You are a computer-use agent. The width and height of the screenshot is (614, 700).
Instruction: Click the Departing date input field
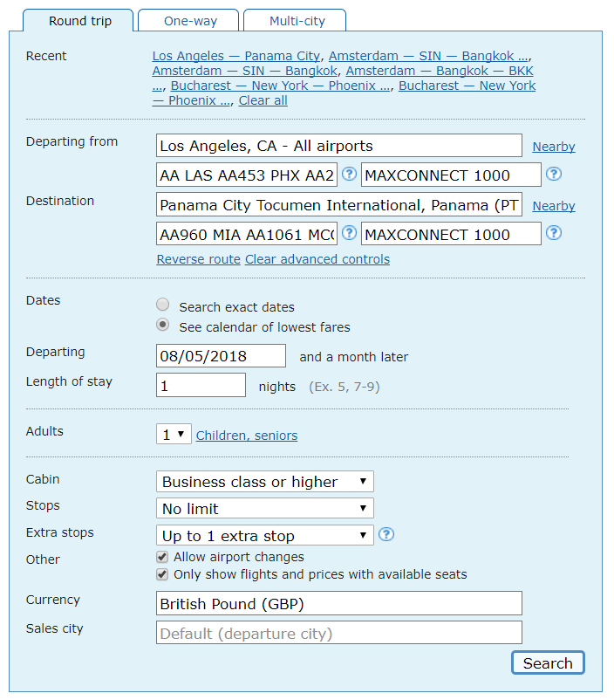click(221, 356)
